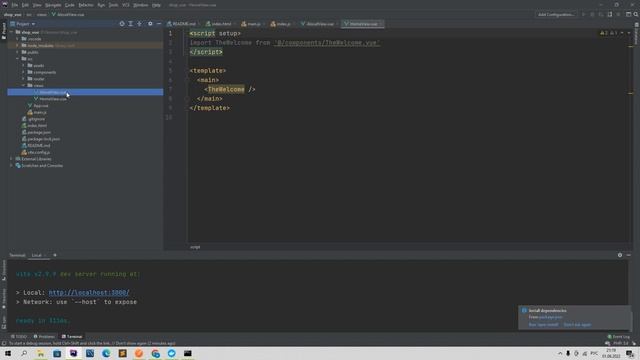Open the Help menu
Screen dimensions: 640x360
(156, 5)
